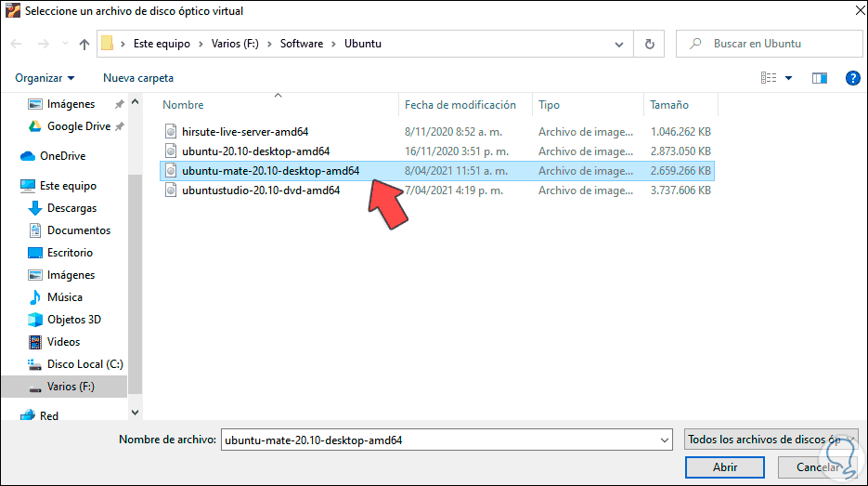Click the sidebar scroll down arrow
The width and height of the screenshot is (868, 486).
tap(135, 413)
